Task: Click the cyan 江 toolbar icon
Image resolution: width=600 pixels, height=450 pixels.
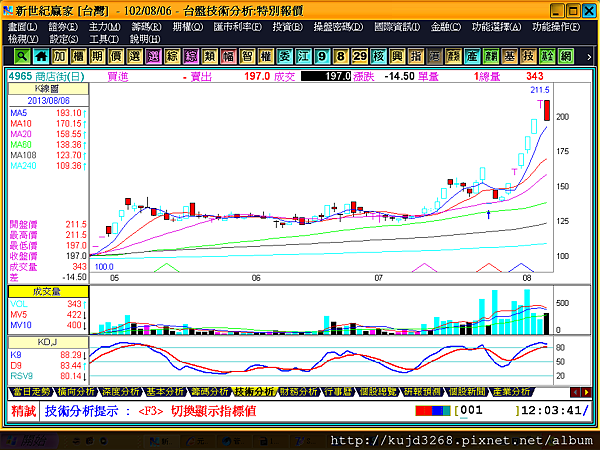Action: click(303, 57)
